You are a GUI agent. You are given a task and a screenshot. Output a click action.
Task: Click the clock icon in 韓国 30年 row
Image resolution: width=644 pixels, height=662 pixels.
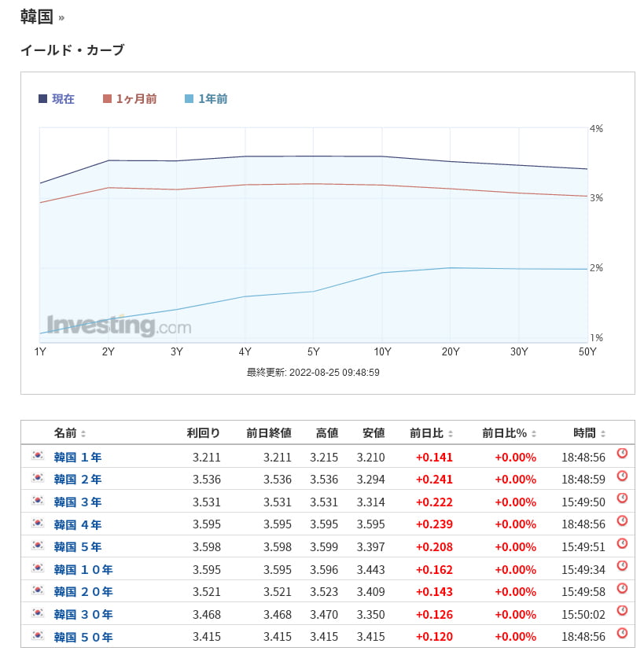(622, 611)
